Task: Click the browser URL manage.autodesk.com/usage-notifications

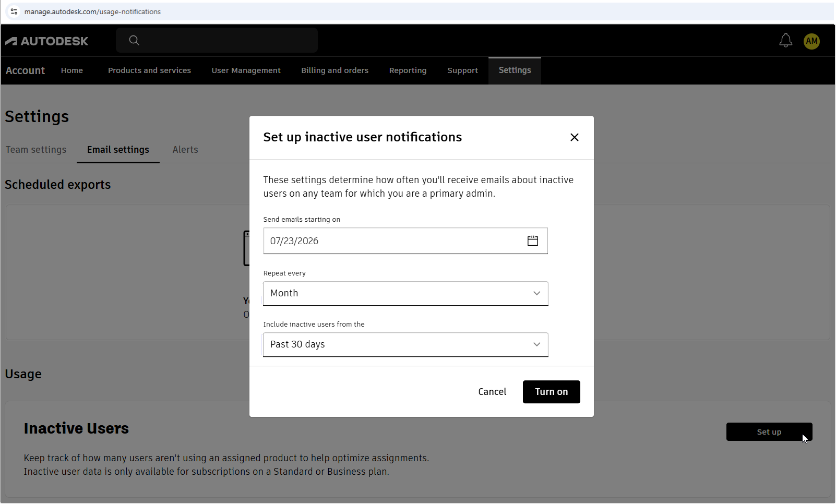Action: [x=92, y=11]
